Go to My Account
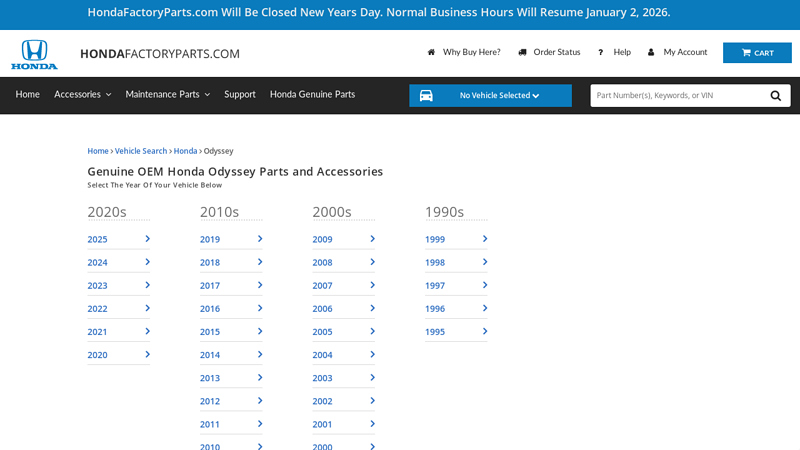Viewport: 800px width, 450px height. (685, 52)
